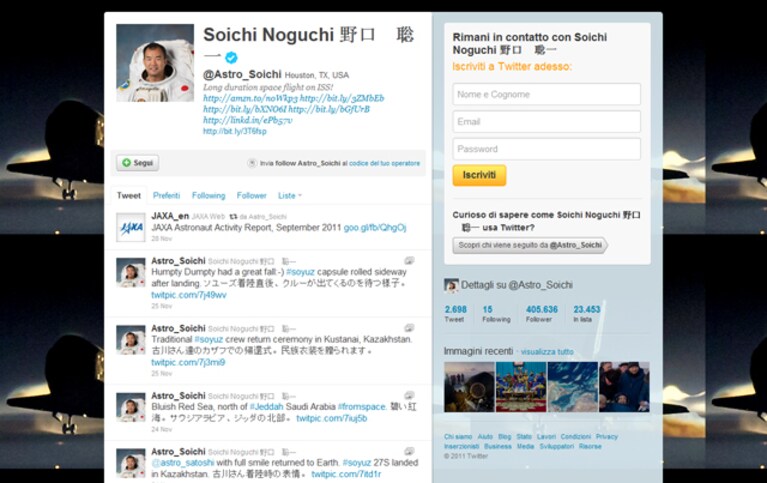Open the Aiuto footer link

coord(485,437)
